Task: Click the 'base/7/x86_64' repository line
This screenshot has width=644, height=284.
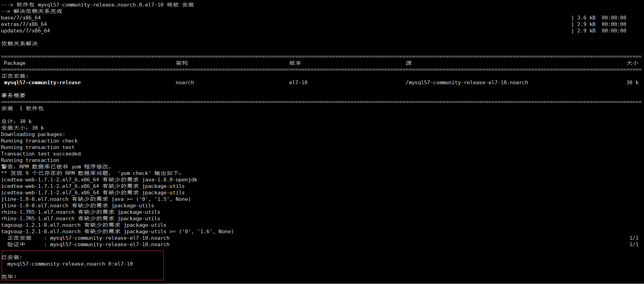Action: [21, 18]
